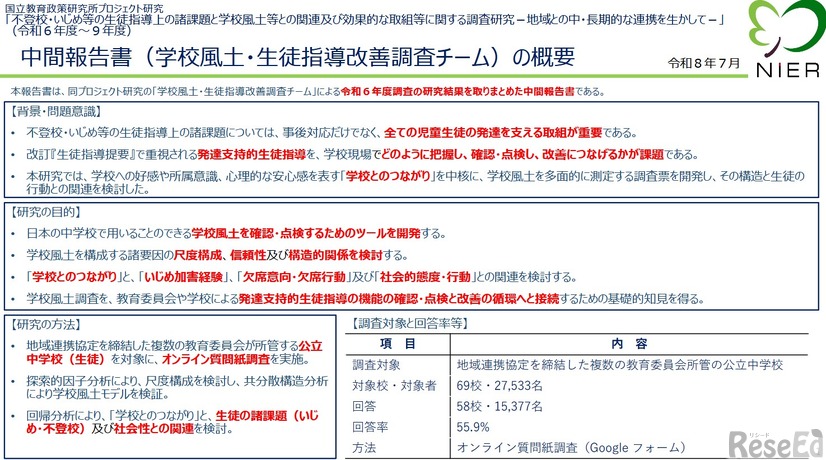Screen dimensions: 826x460
Task: Click the section heading 【研究の目的】
Action: click(44, 212)
